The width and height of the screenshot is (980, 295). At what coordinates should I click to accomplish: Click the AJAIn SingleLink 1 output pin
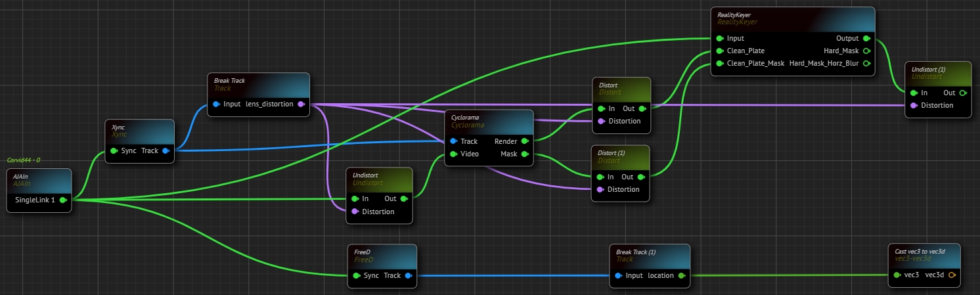62,199
